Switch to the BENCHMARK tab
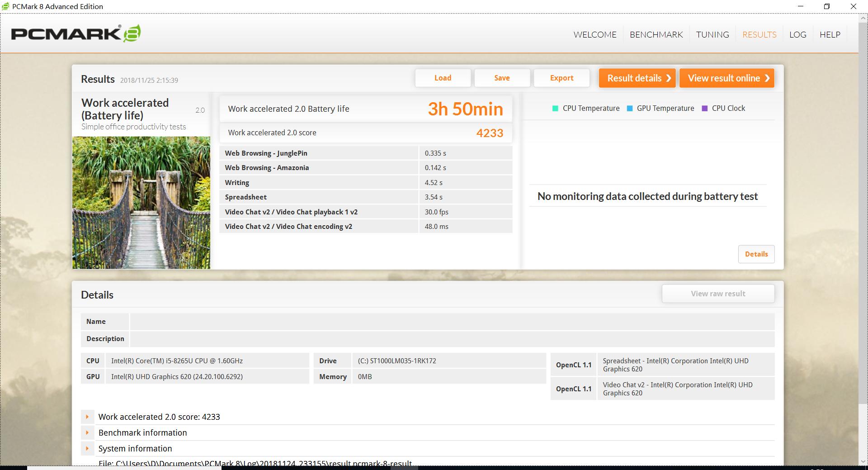 click(656, 34)
